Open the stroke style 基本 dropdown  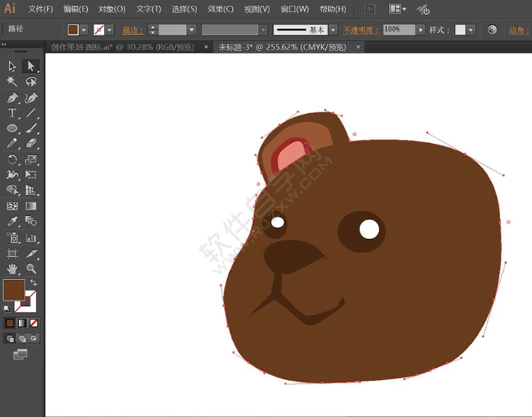333,30
